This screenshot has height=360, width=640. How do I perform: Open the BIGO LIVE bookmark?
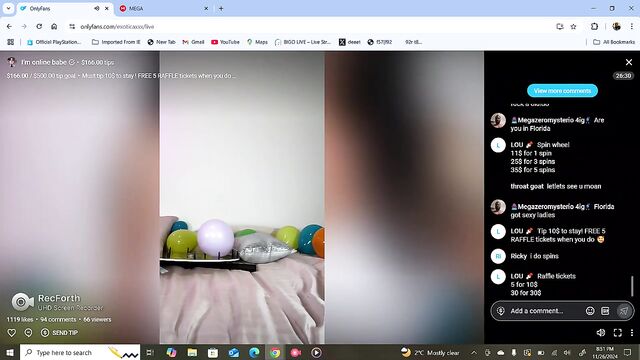pos(302,42)
